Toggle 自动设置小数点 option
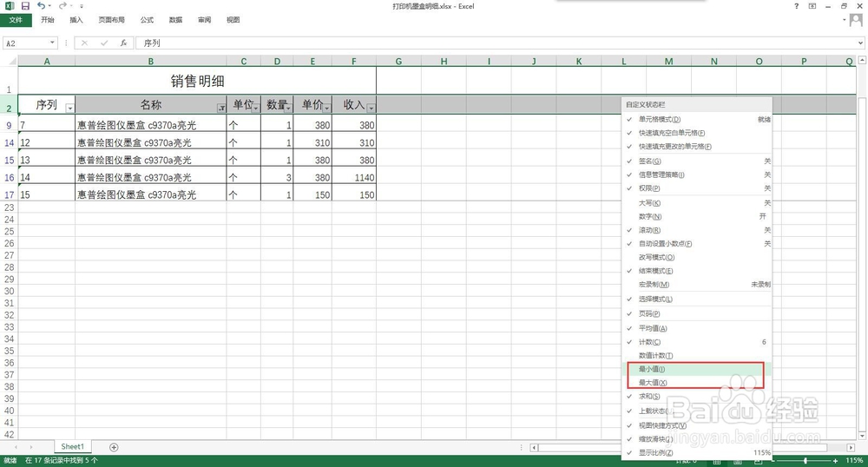Screen dimensions: 868x467 point(699,243)
